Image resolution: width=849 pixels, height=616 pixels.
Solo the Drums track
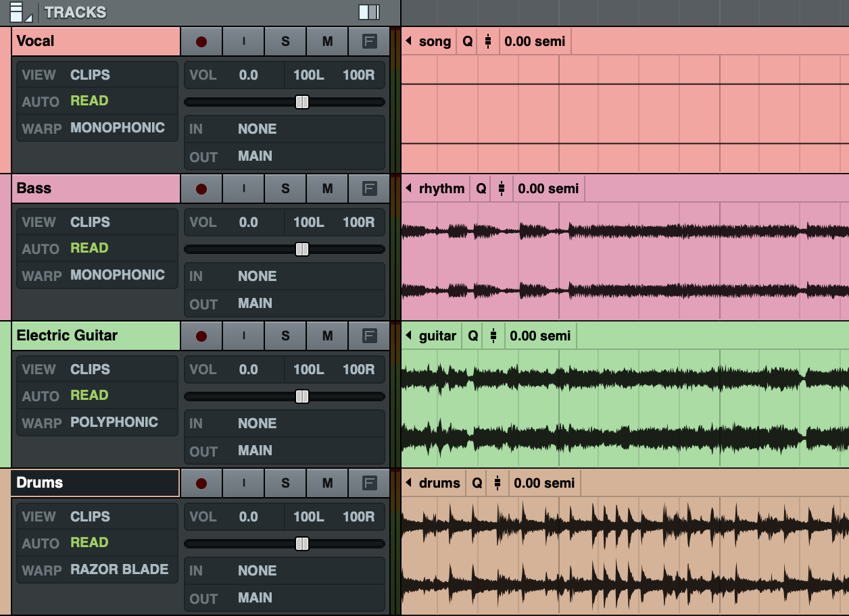[x=285, y=483]
